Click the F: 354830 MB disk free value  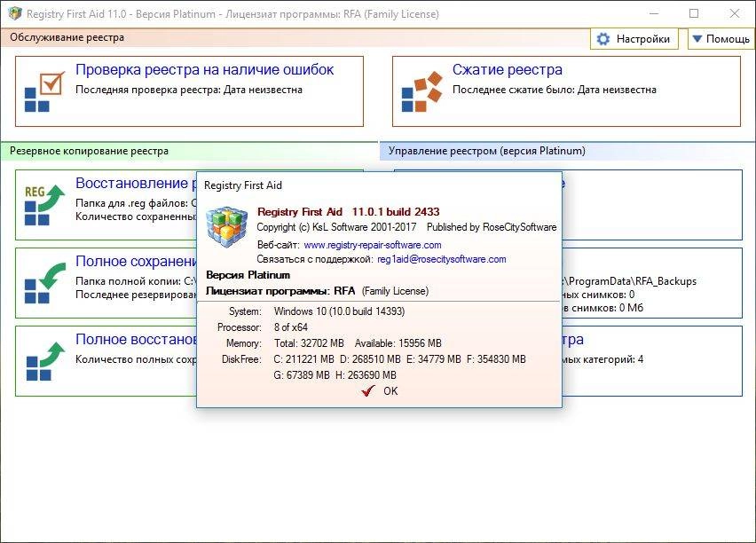pyautogui.click(x=496, y=359)
